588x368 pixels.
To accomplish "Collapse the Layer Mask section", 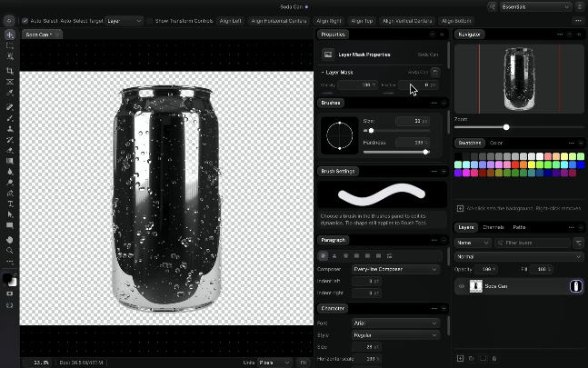I will pyautogui.click(x=323, y=73).
